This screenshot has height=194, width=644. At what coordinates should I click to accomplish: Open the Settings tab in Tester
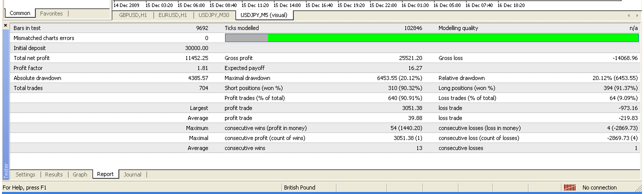[25, 174]
